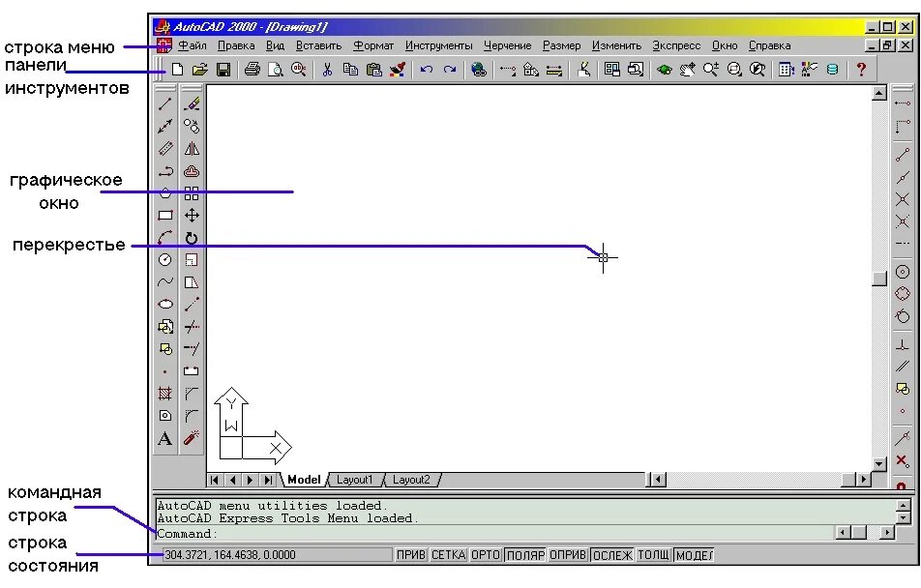This screenshot has width=921, height=588.
Task: Open the Zoom Window flyout icon
Action: 734,70
